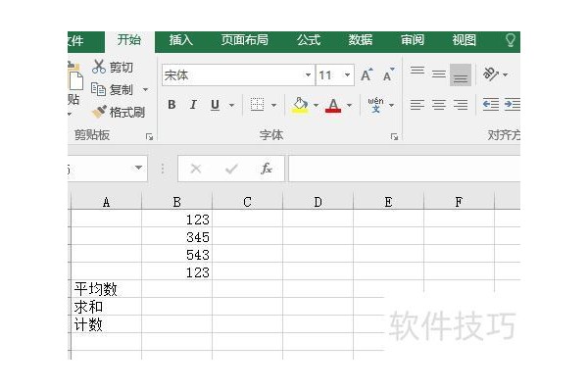Select the Format Painter brush
Screen dimensions: 588x392
pyautogui.click(x=99, y=112)
